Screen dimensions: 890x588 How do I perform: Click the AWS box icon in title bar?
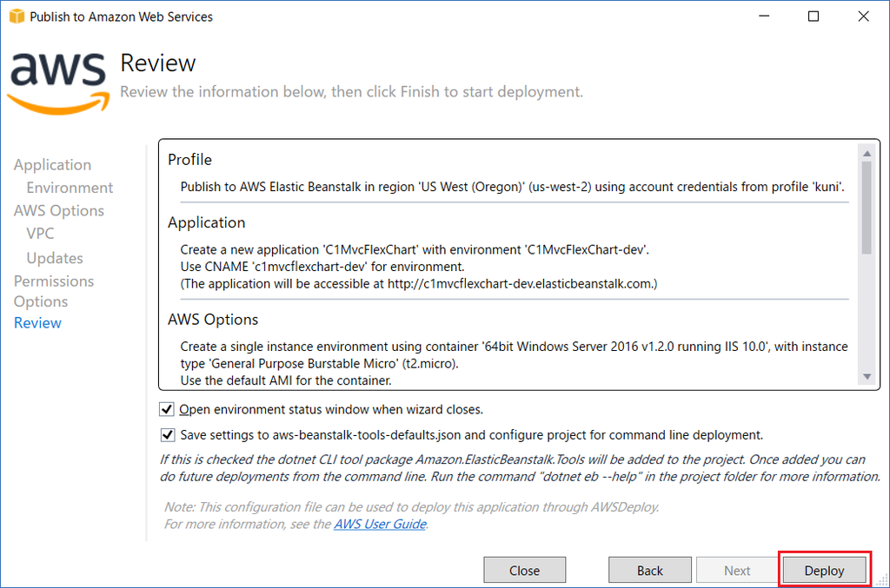pos(17,17)
